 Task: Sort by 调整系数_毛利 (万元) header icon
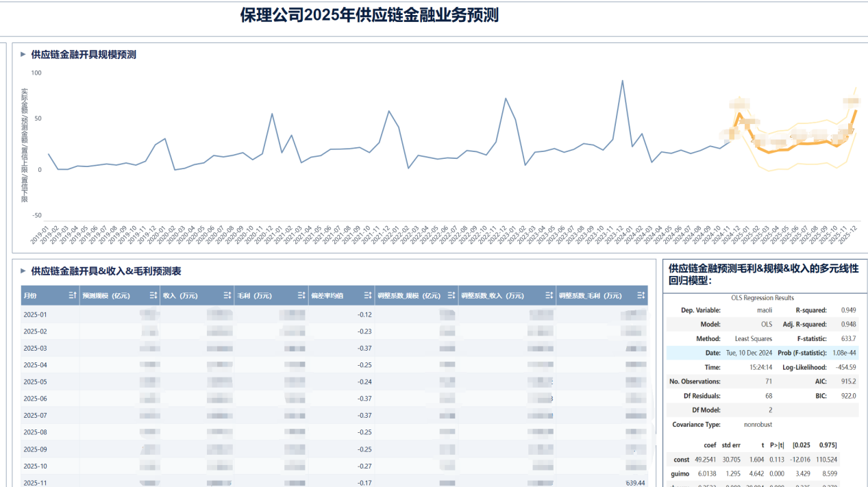point(641,295)
